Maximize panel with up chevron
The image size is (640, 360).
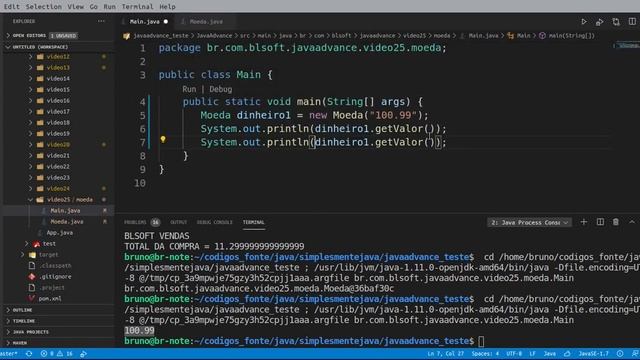click(x=632, y=222)
